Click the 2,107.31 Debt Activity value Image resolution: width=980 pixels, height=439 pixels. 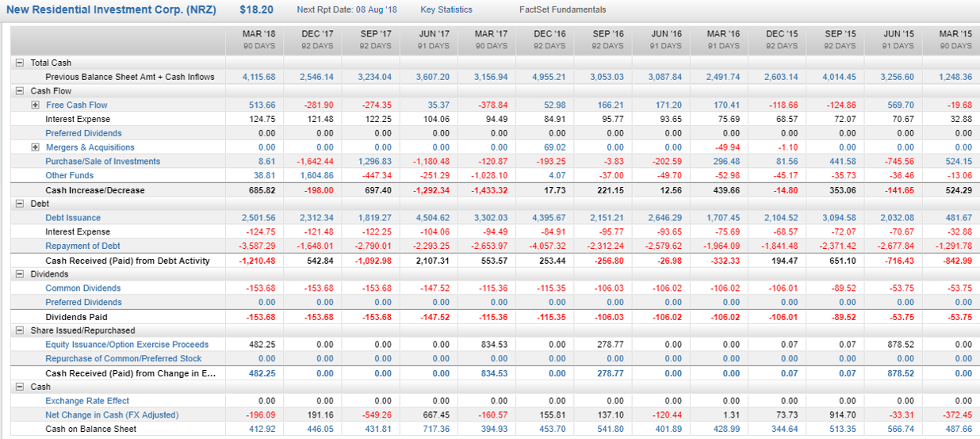pos(432,261)
